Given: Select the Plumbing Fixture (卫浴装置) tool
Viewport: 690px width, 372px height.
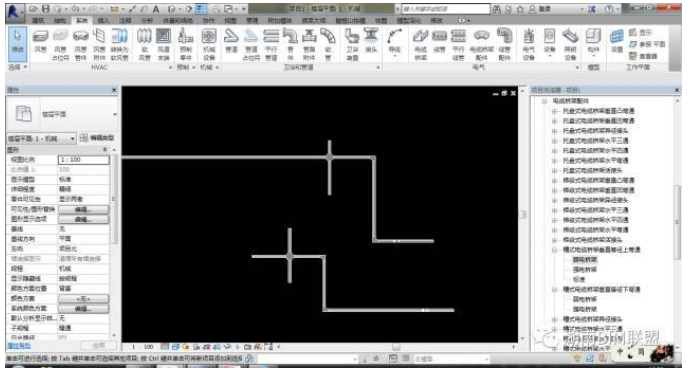Looking at the screenshot, I should (352, 44).
